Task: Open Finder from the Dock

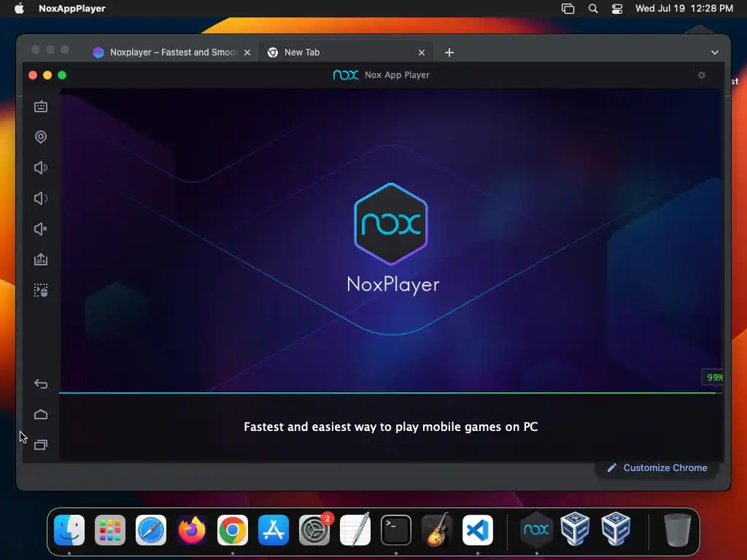Action: click(69, 530)
